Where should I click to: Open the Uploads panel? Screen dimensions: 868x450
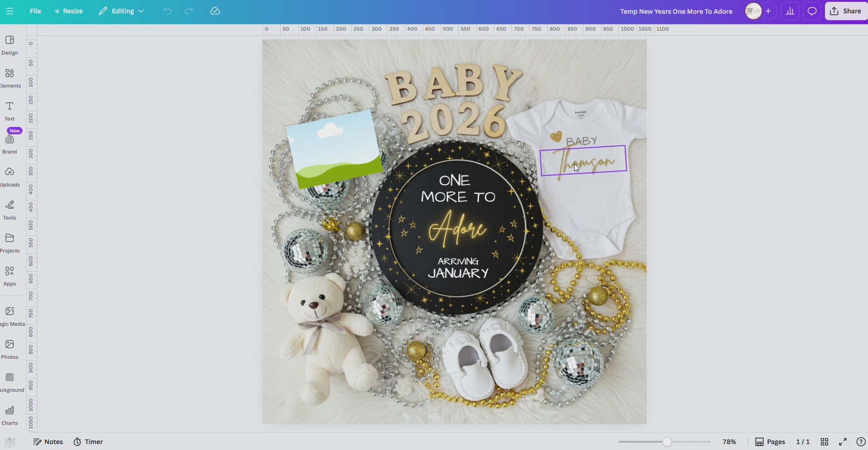coord(9,176)
